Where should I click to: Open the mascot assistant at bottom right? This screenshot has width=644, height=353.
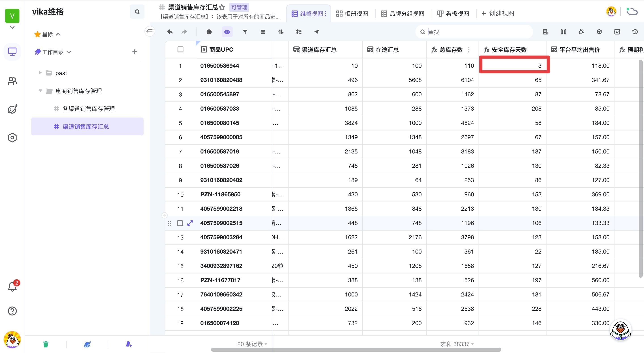[x=621, y=330]
